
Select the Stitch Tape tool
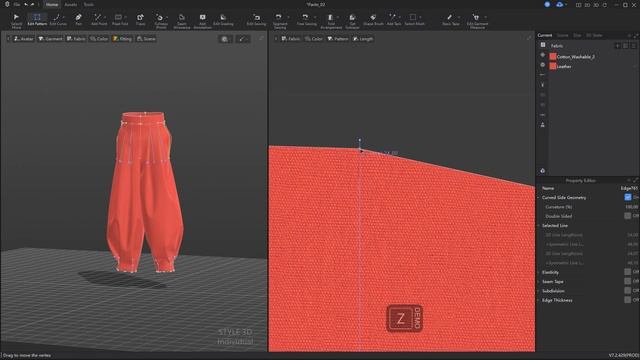[x=450, y=20]
